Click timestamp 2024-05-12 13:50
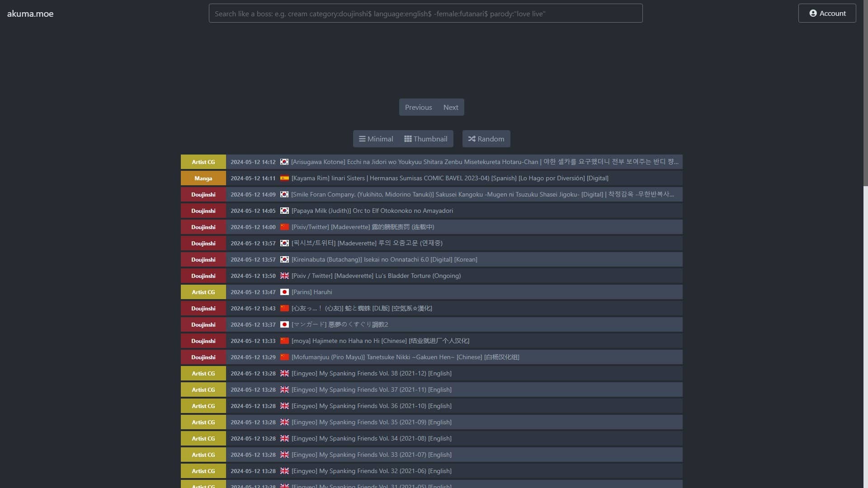Viewport: 868px width, 488px height. (x=253, y=276)
